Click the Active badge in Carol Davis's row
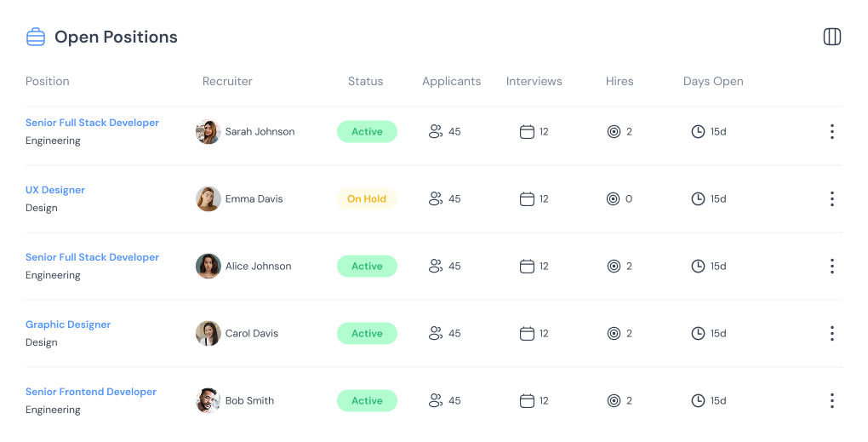Screen dimensions: 868x442 (367, 334)
